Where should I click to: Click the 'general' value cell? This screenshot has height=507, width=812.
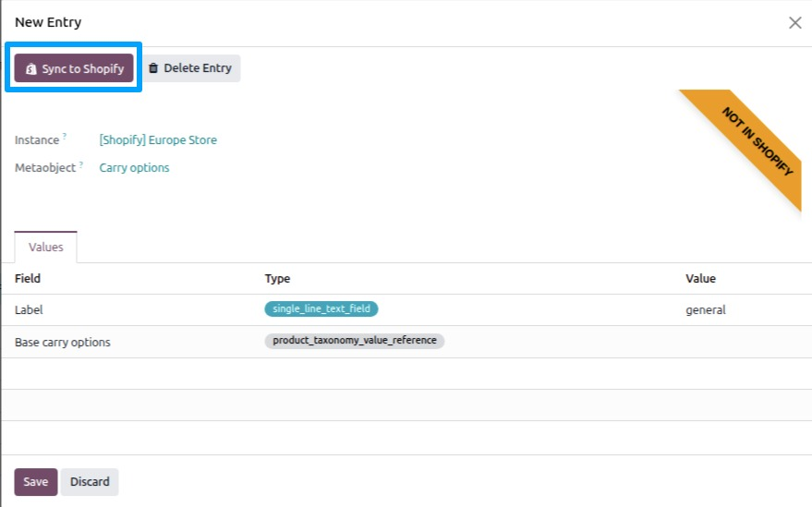pyautogui.click(x=706, y=310)
